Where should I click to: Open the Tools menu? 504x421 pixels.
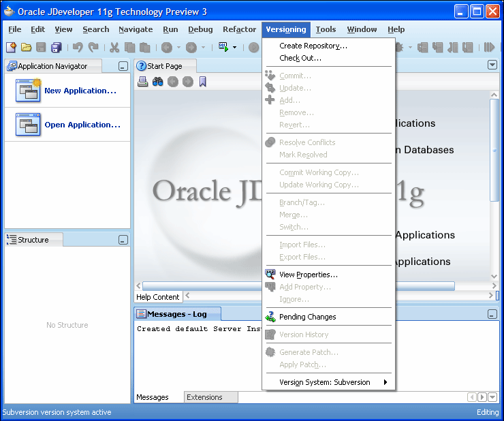point(326,29)
